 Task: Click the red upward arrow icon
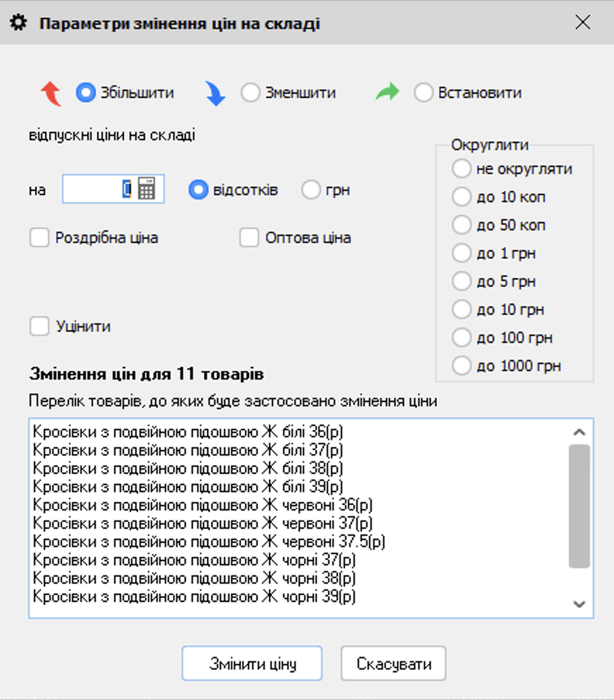click(49, 92)
